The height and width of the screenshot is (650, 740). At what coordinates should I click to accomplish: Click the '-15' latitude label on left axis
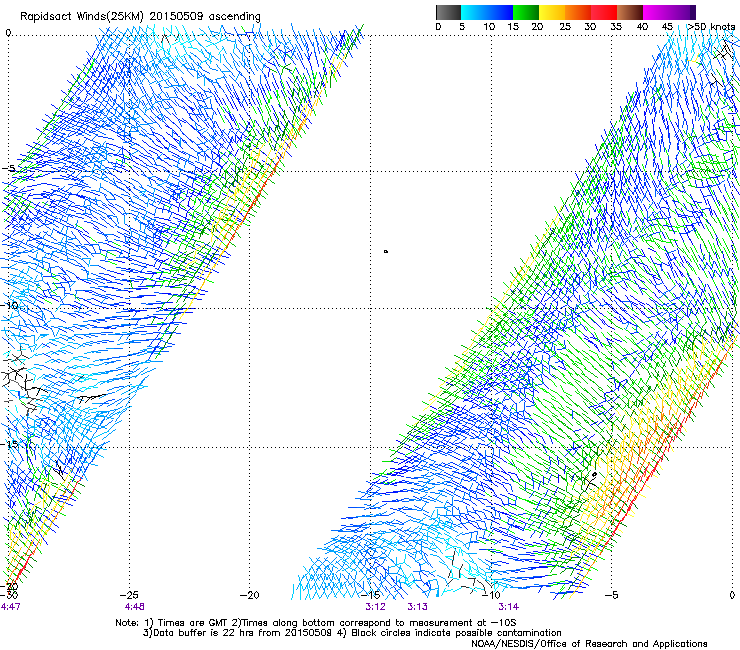[9, 444]
